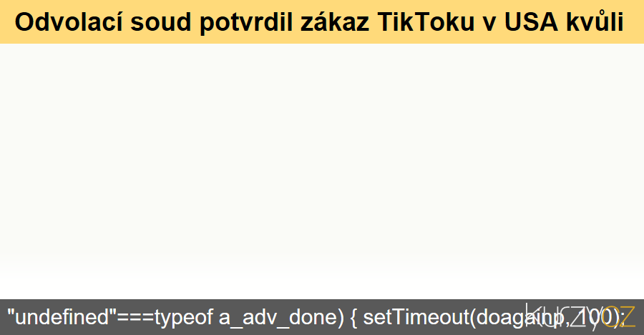Click the opening curly brace in the bottom bar
Screen dimensions: 644x335
(353, 317)
